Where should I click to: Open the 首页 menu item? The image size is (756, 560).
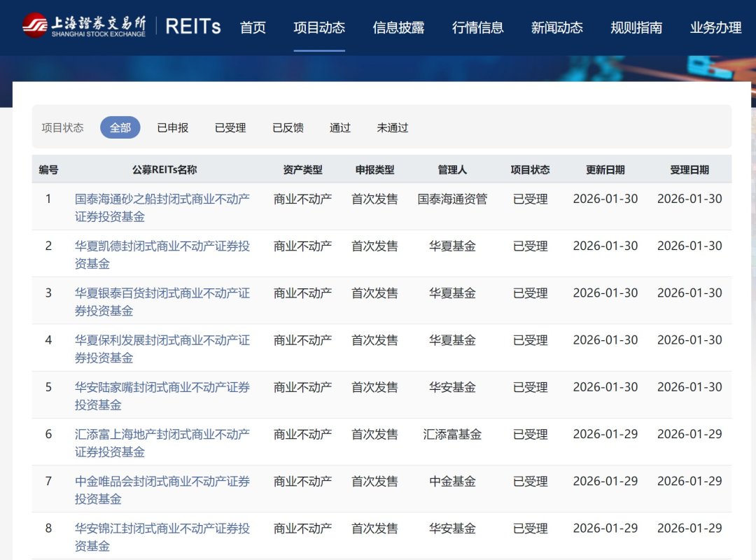click(x=253, y=28)
